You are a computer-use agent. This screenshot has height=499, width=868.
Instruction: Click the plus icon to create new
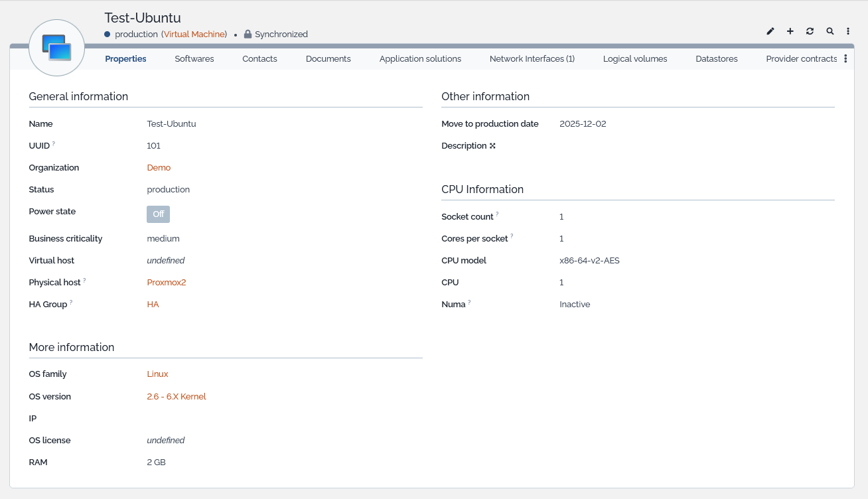(790, 31)
